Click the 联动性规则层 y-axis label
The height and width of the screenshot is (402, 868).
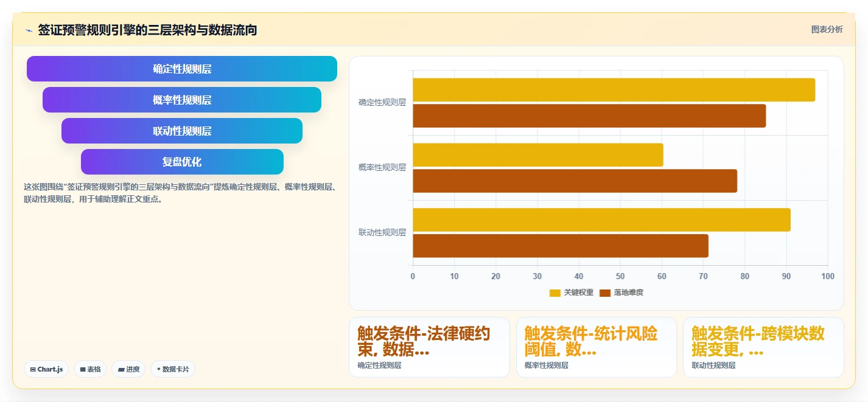382,232
